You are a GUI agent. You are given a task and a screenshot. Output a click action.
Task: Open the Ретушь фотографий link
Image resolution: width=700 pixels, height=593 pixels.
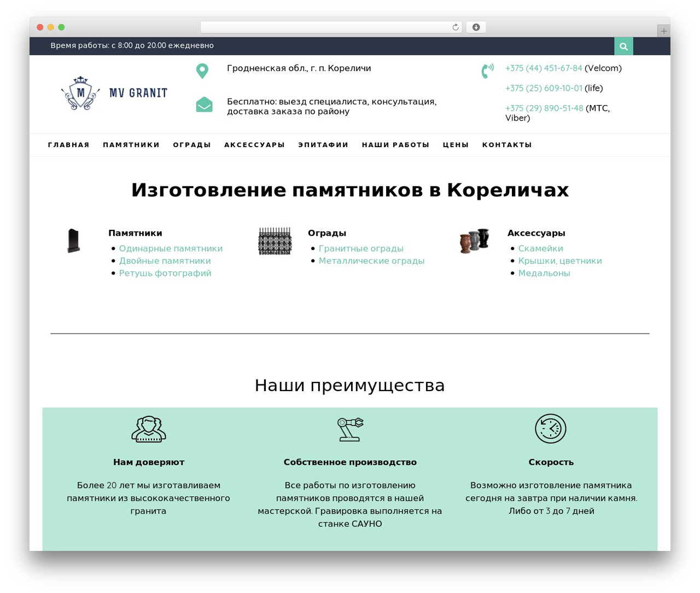(x=165, y=273)
